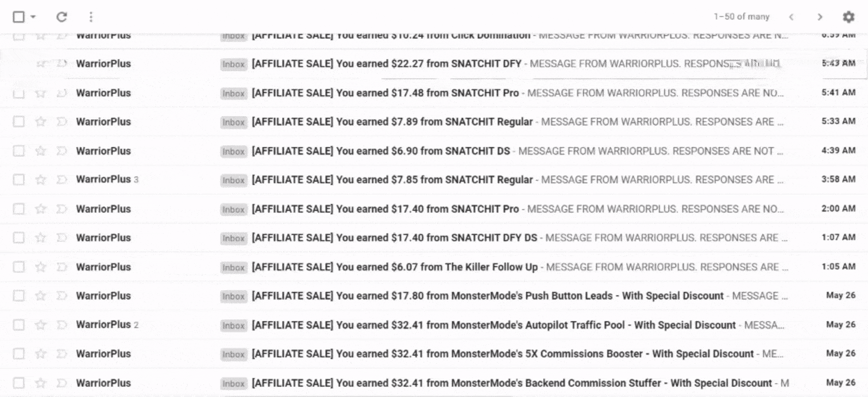
Task: Tick the master select-all checkbox
Action: pos(18,17)
